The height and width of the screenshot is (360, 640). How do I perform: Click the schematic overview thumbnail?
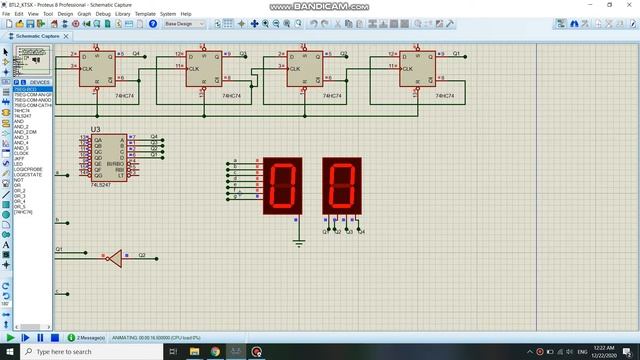pos(33,60)
